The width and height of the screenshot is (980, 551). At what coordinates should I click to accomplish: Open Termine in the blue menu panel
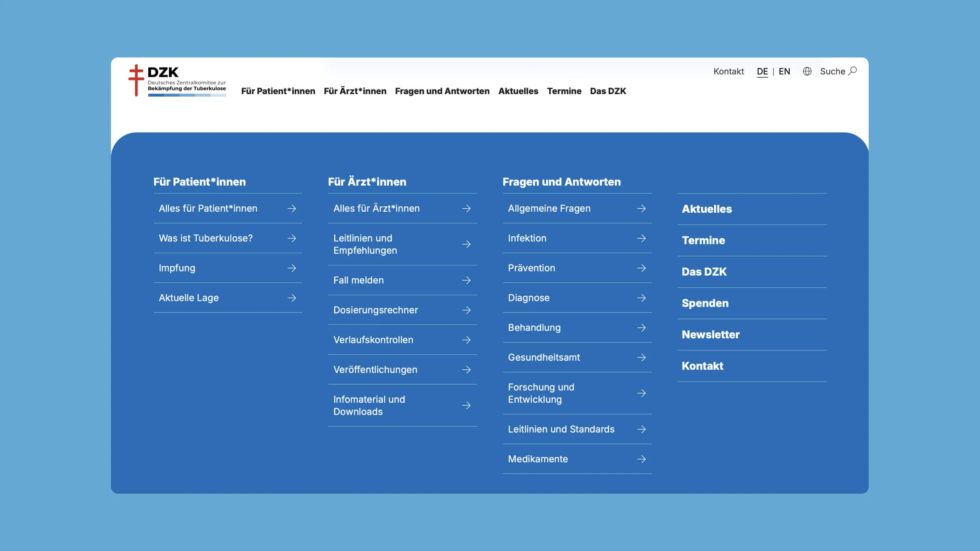pyautogui.click(x=703, y=240)
